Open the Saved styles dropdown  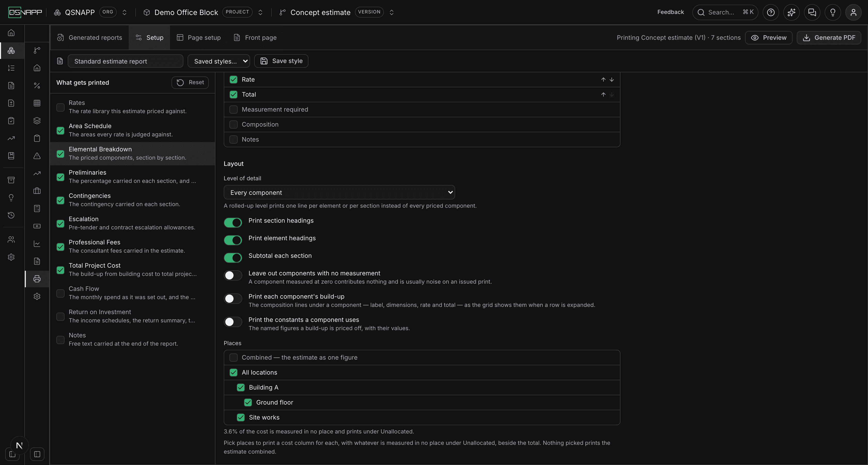point(219,61)
